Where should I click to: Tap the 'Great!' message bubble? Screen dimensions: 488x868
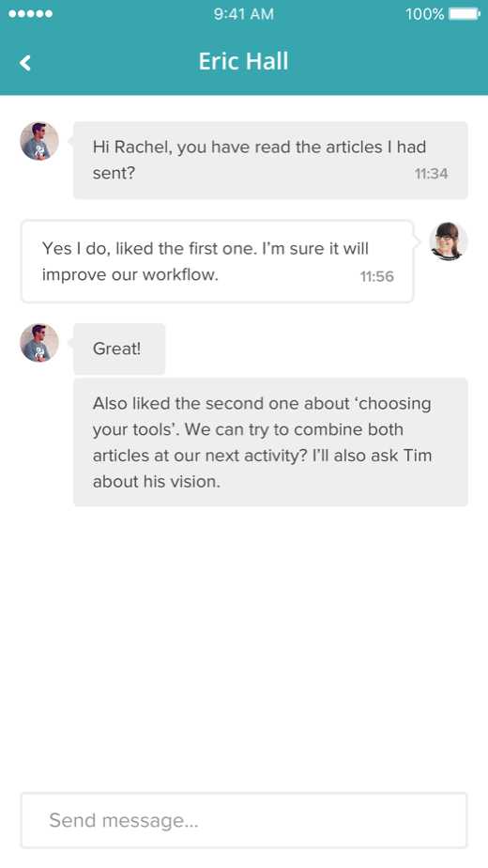click(x=119, y=349)
